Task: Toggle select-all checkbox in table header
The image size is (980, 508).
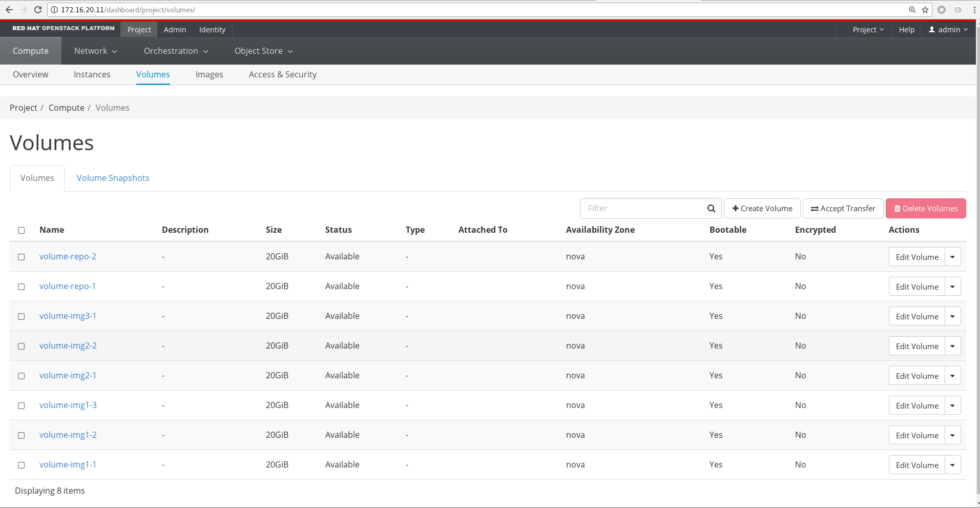Action: pos(22,230)
